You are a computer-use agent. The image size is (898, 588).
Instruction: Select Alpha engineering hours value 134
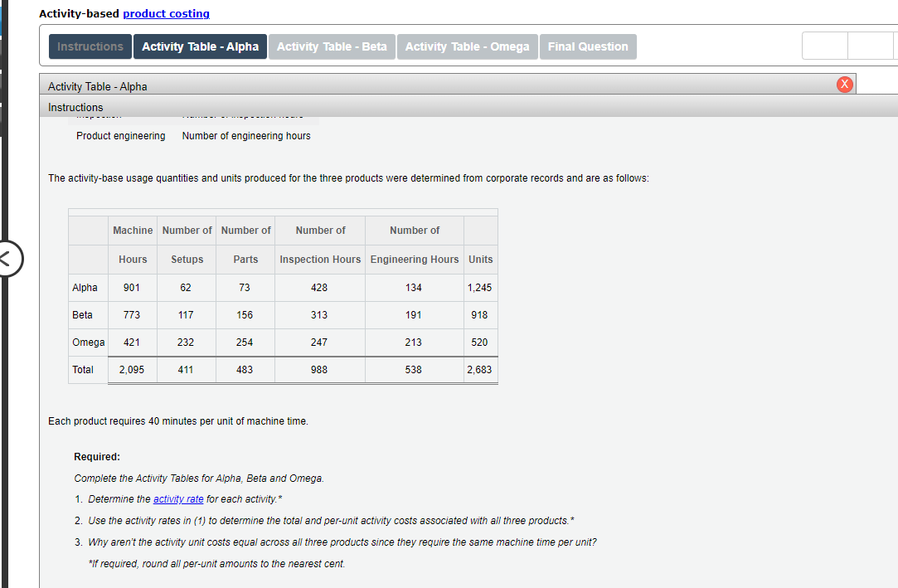[x=414, y=288]
